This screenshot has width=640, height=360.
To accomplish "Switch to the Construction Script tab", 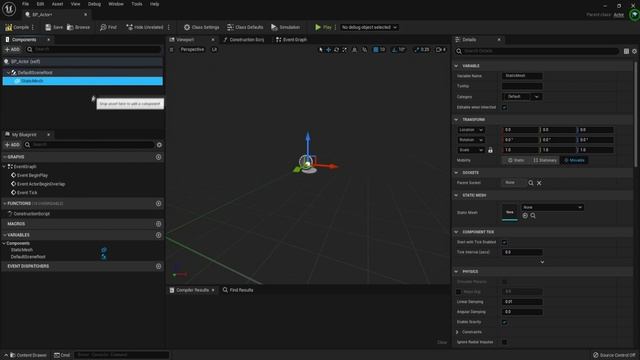I will coord(244,40).
